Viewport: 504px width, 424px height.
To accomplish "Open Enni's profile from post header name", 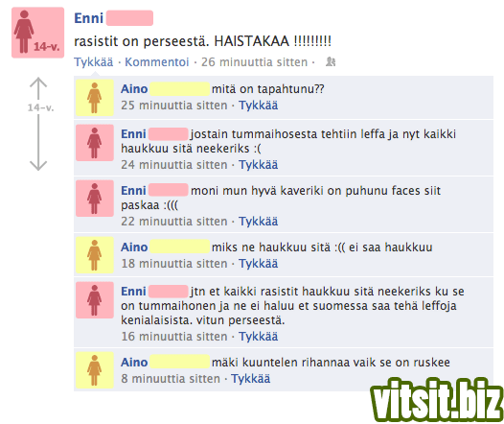I will [89, 18].
